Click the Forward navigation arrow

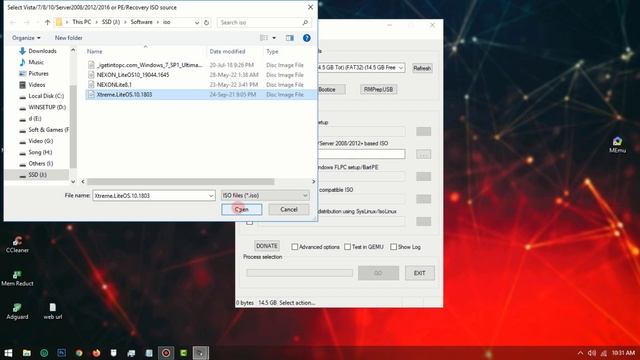[27, 22]
